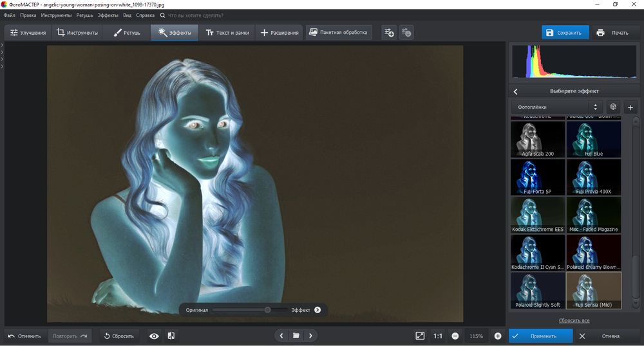Screen dimensions: 644x346
Task: Click the Сбросить все link
Action: (x=574, y=320)
